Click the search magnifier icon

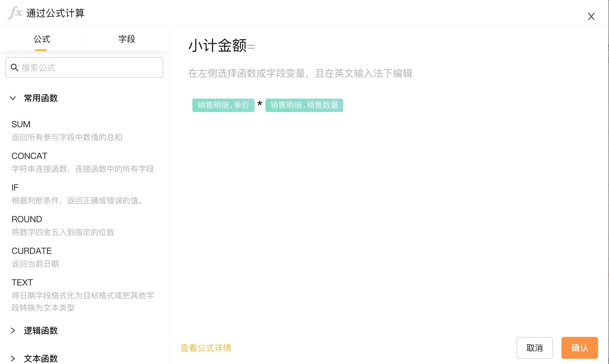pyautogui.click(x=15, y=68)
